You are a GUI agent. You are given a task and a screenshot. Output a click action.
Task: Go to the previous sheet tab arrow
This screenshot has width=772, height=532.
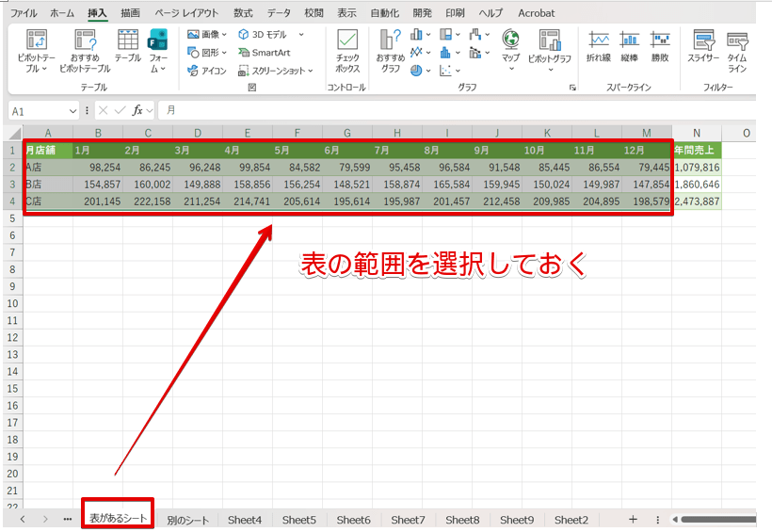pyautogui.click(x=23, y=519)
